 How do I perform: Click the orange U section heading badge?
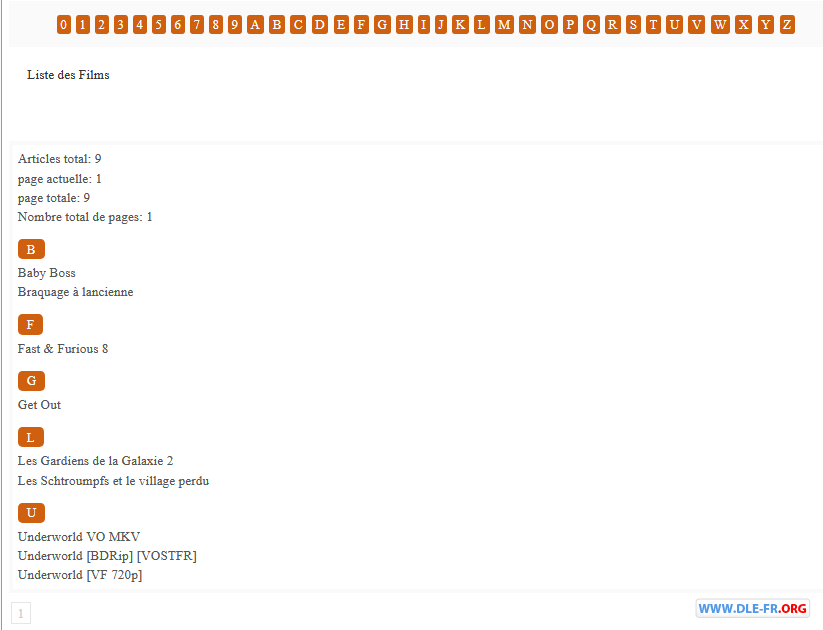click(x=31, y=513)
